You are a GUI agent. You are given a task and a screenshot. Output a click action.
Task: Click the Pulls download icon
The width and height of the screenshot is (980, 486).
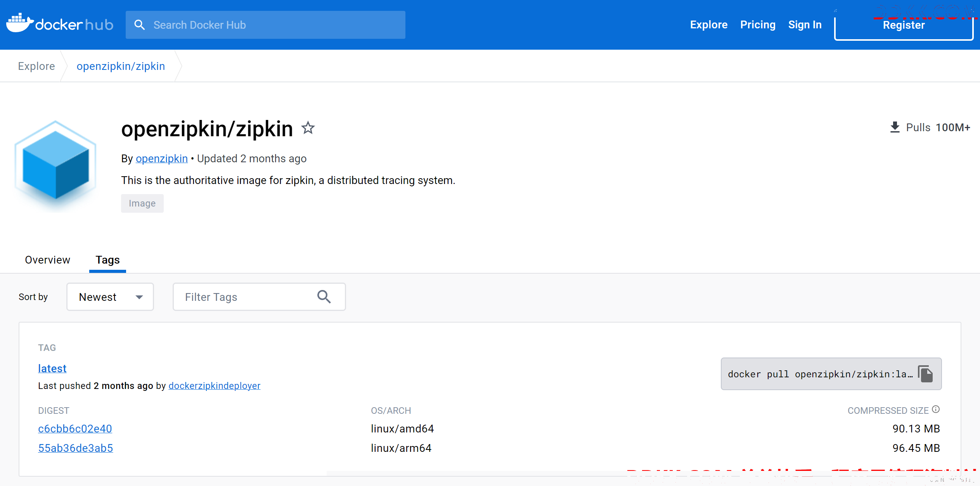point(895,127)
